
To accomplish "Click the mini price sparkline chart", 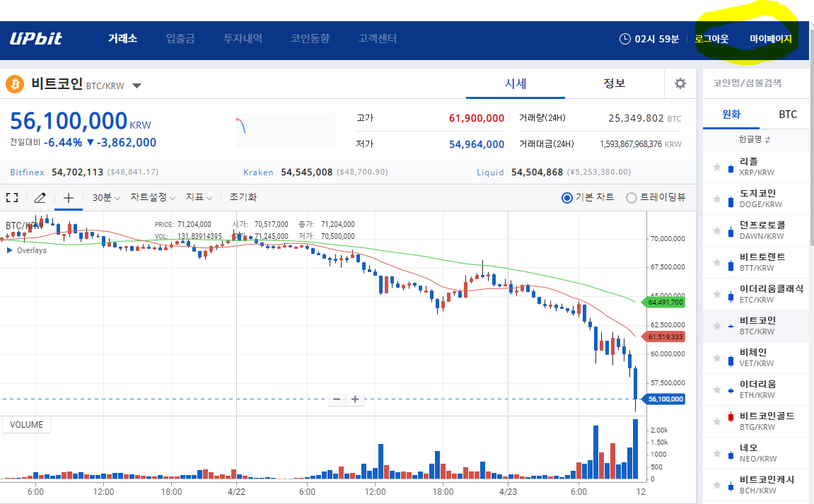I will click(x=286, y=131).
